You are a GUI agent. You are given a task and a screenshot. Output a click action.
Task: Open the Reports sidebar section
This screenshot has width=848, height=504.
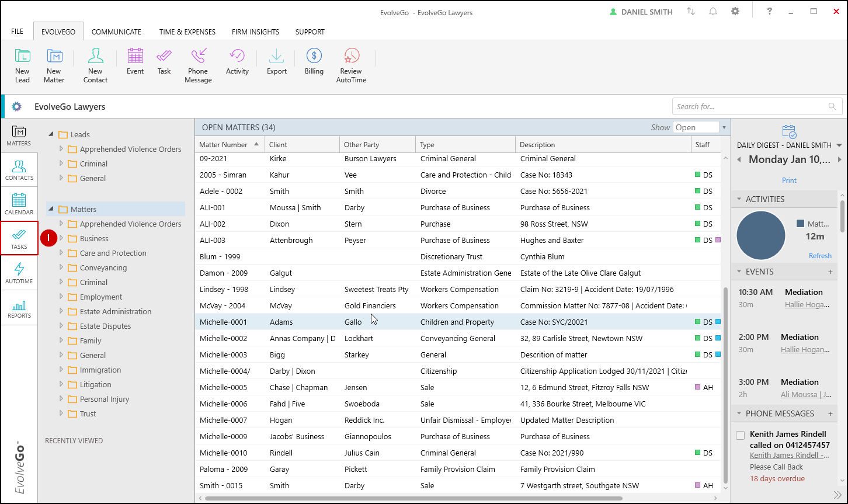click(x=19, y=308)
